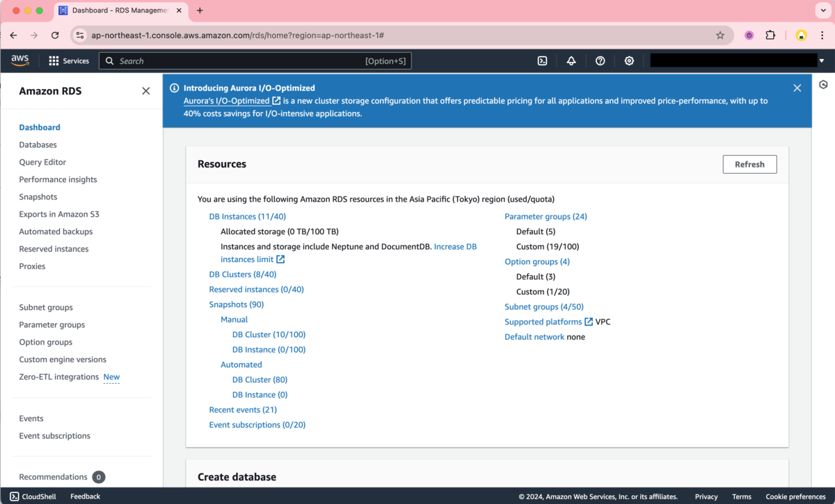
Task: Open Option groups in the sidebar
Action: [x=46, y=342]
